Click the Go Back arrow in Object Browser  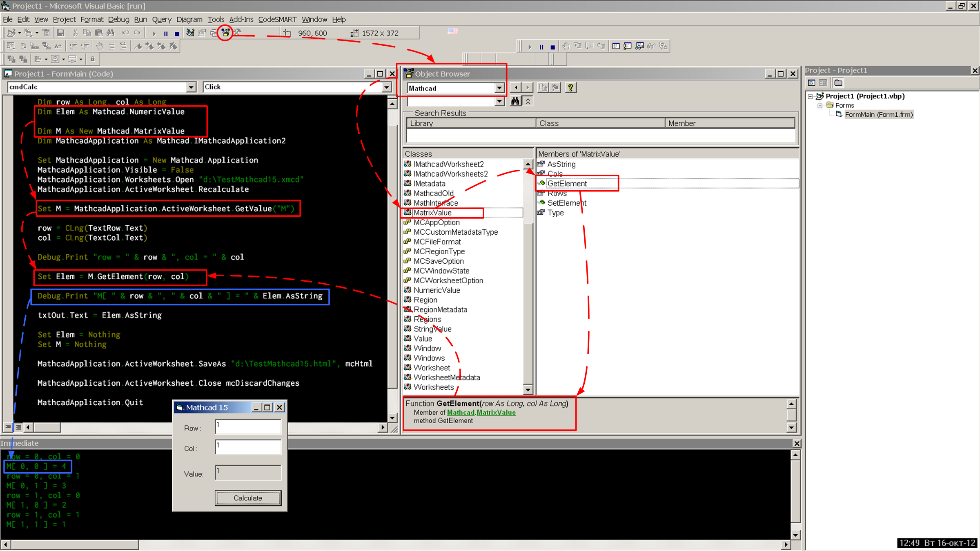pos(516,87)
